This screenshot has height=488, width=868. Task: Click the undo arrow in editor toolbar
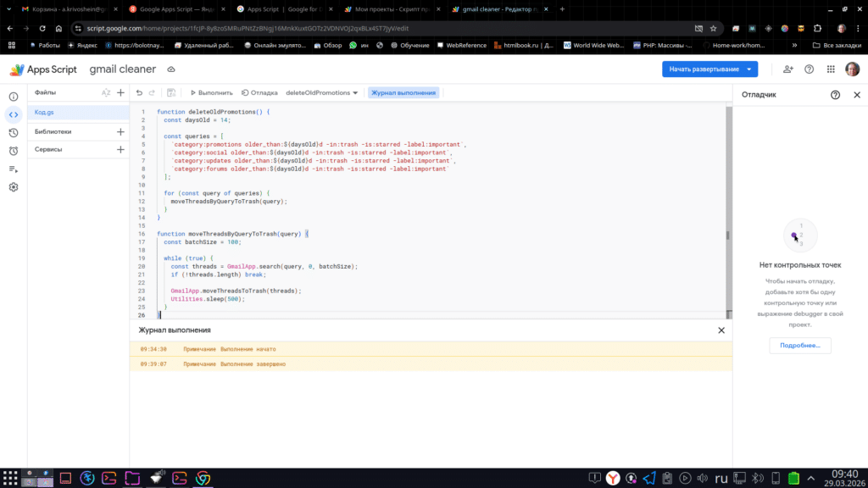139,92
